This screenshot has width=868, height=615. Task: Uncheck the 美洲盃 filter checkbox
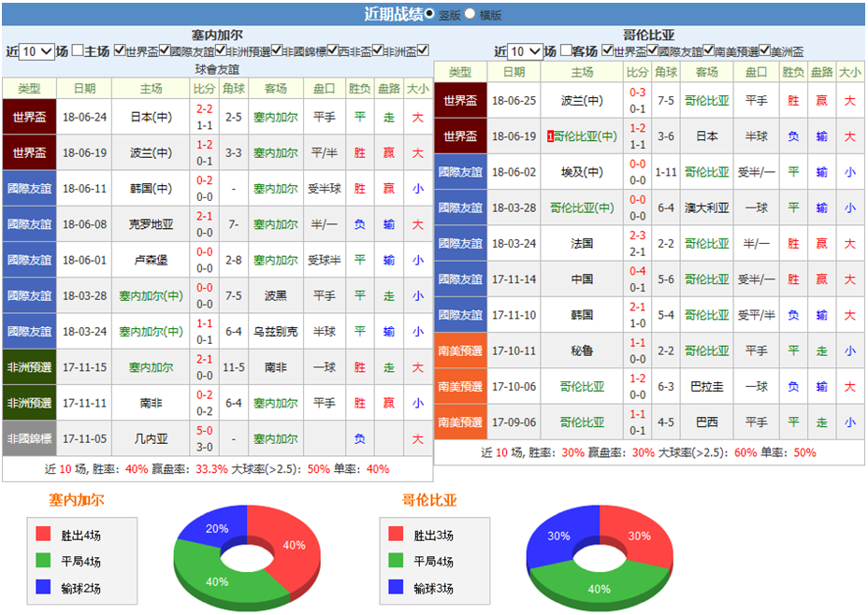(765, 50)
